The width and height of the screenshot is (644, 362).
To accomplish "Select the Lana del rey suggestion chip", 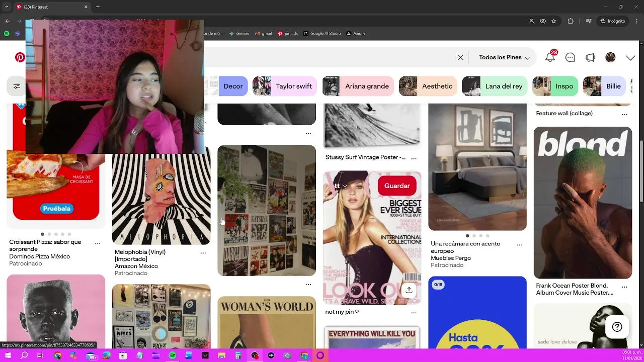I will click(x=495, y=86).
